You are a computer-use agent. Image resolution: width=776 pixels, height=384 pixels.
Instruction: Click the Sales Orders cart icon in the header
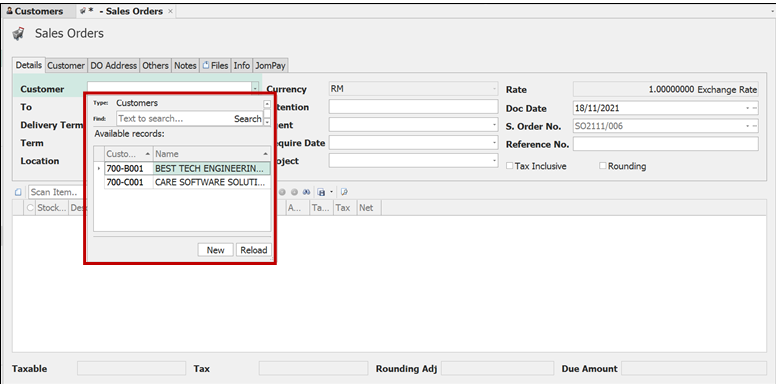point(18,34)
